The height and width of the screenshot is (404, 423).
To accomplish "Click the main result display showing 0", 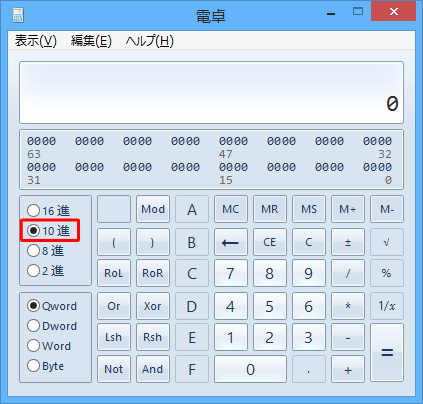I will point(211,92).
